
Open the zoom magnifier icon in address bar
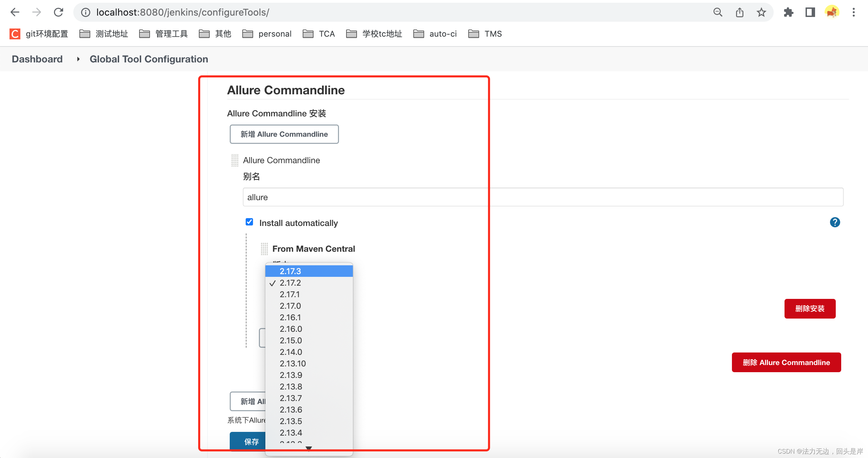click(x=718, y=13)
